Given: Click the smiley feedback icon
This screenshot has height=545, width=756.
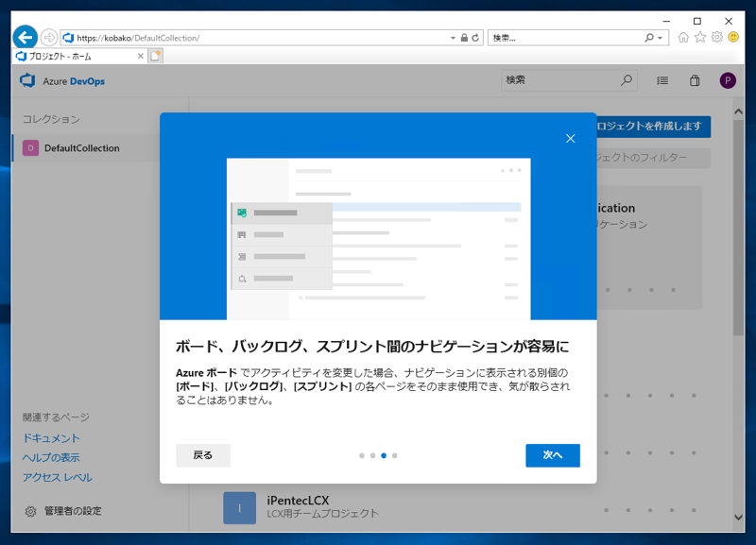Looking at the screenshot, I should coord(733,37).
